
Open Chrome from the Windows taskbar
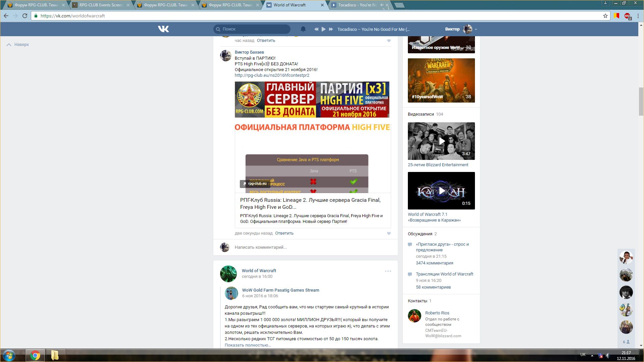35,355
